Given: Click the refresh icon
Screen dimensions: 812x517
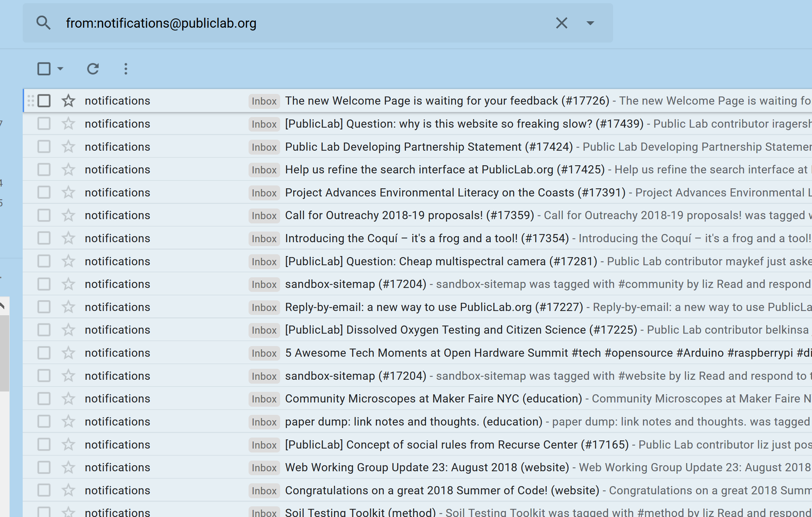Looking at the screenshot, I should coord(93,69).
